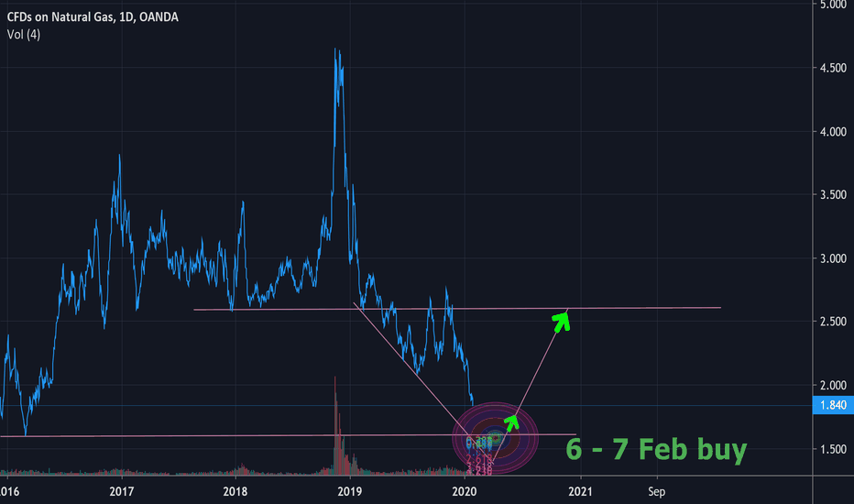Screen dimensions: 854x504
Task: Click the tall volume spike bar in late 2018
Action: [335, 425]
